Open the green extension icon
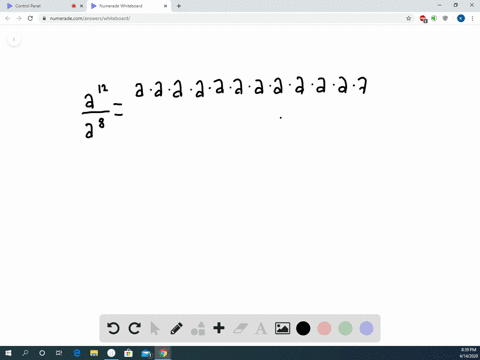 tap(434, 18)
